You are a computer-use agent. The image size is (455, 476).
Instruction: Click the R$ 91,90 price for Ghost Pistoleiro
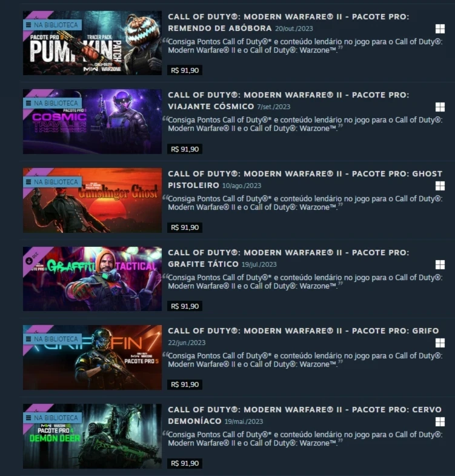(x=185, y=227)
